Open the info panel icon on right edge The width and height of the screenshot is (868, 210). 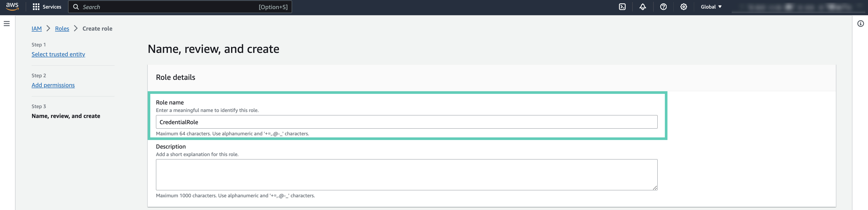point(860,24)
